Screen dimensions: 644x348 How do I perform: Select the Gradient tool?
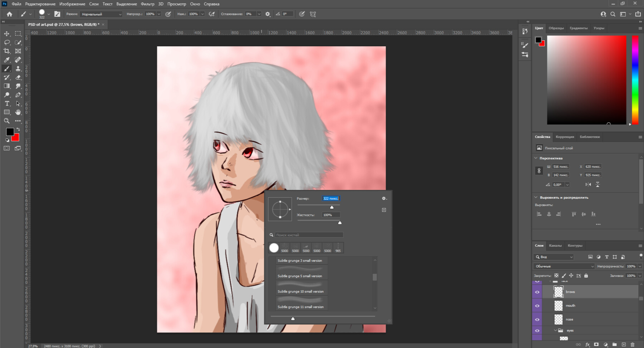[7, 86]
